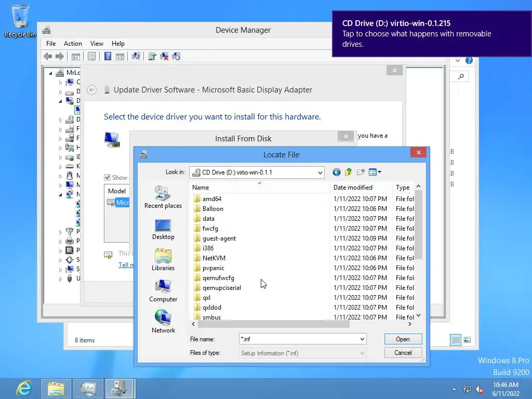Select the qemufwcfg folder
This screenshot has height=399, width=532.
click(218, 277)
